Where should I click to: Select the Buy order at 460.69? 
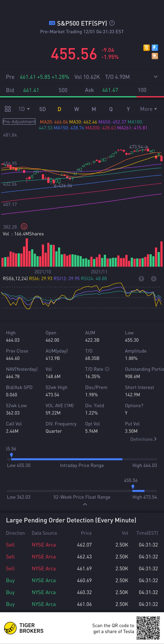(x=82, y=580)
